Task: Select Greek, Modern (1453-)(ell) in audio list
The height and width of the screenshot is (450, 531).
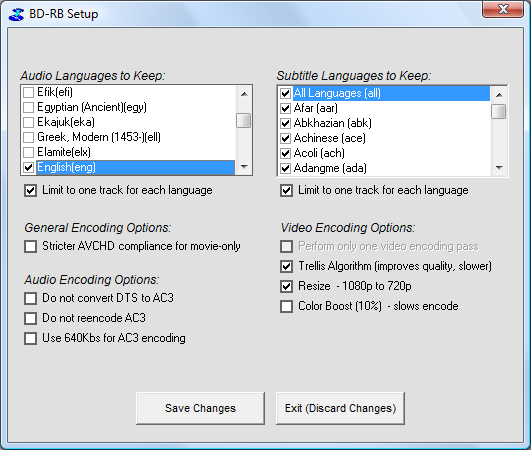Action: point(99,137)
